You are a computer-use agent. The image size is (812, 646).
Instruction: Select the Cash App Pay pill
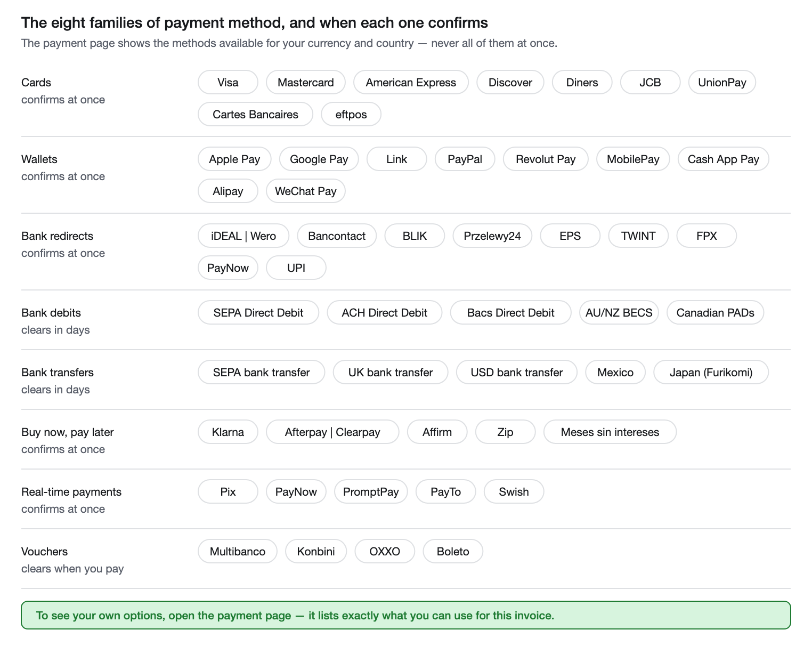(x=724, y=159)
